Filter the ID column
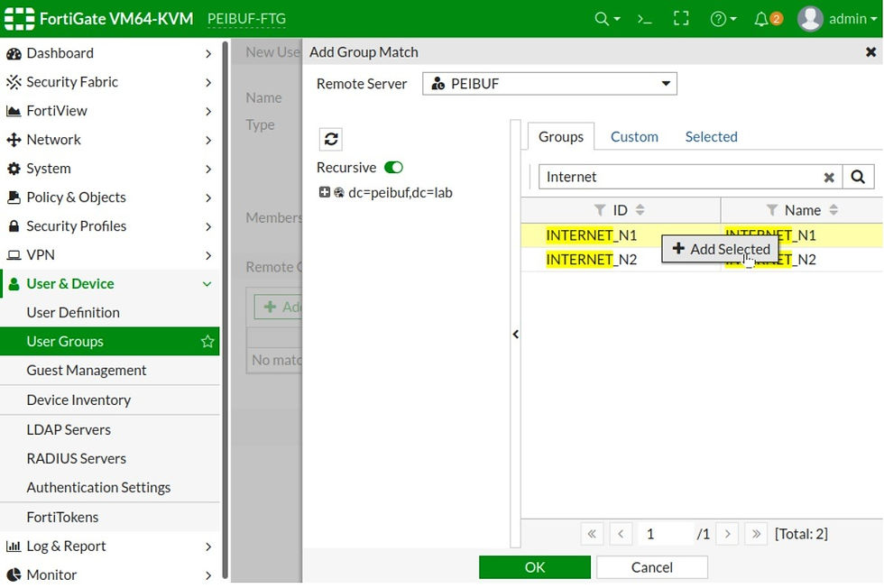This screenshot has height=588, width=884. 600,210
